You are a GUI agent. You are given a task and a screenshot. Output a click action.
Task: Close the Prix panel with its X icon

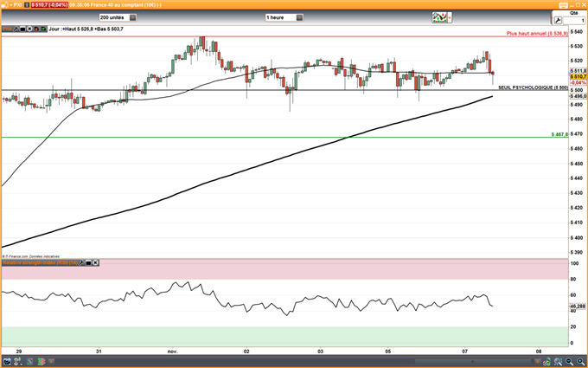coord(29,29)
